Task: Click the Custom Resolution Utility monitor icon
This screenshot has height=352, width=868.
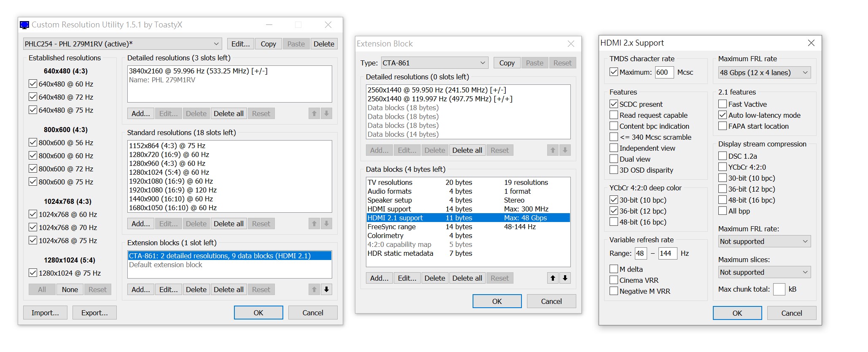Action: click(x=24, y=25)
